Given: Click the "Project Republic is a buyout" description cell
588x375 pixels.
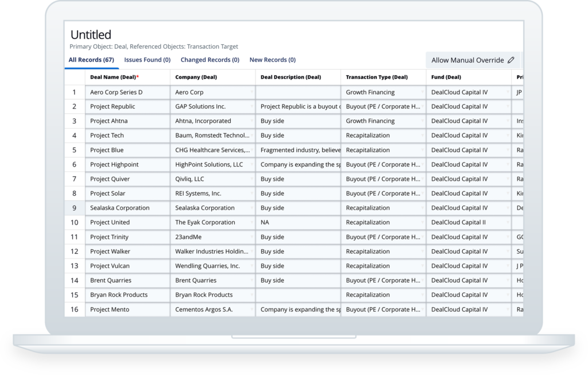Looking at the screenshot, I should 298,106.
